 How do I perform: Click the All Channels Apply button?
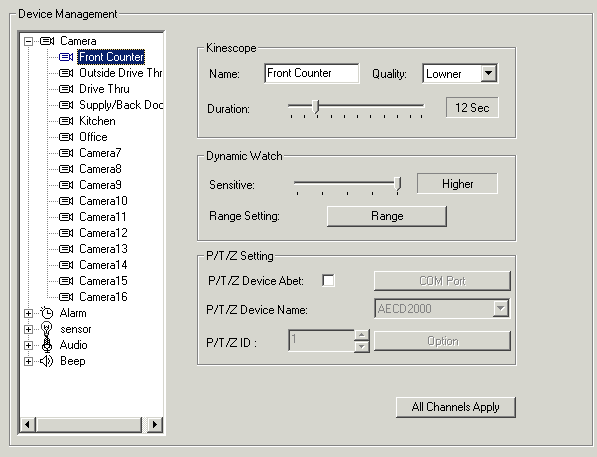tap(456, 407)
